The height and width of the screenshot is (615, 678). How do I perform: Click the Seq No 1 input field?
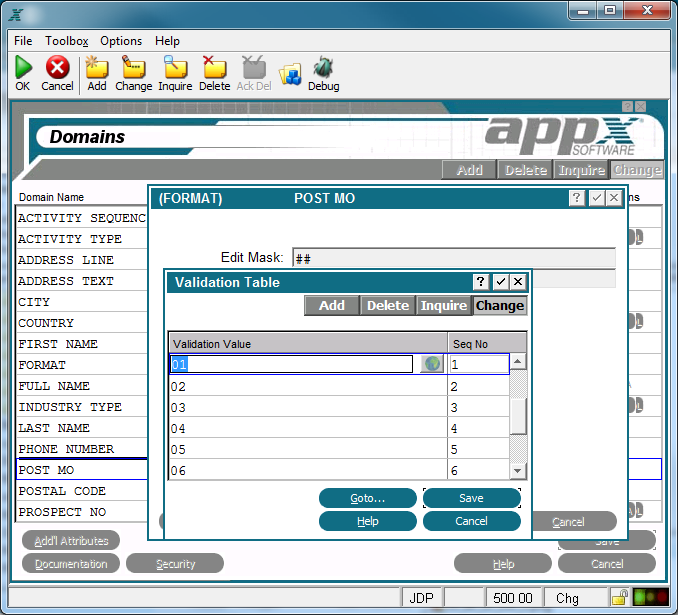479,364
